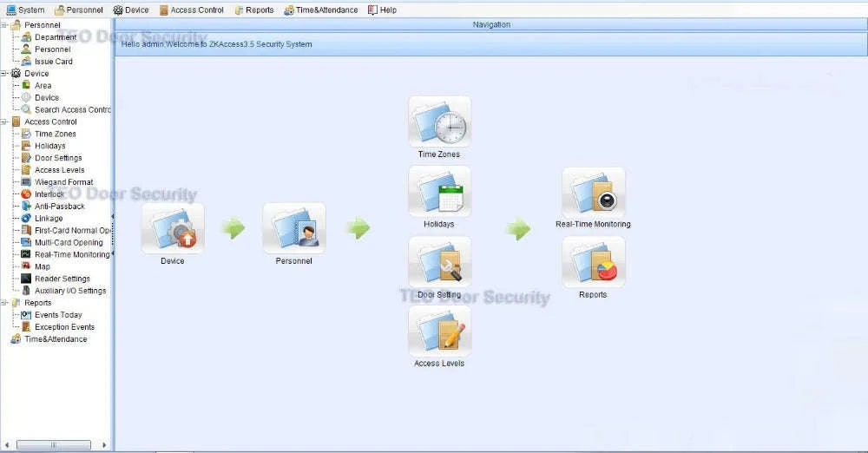868x453 pixels.
Task: Select Issue Card in the sidebar
Action: pos(54,62)
